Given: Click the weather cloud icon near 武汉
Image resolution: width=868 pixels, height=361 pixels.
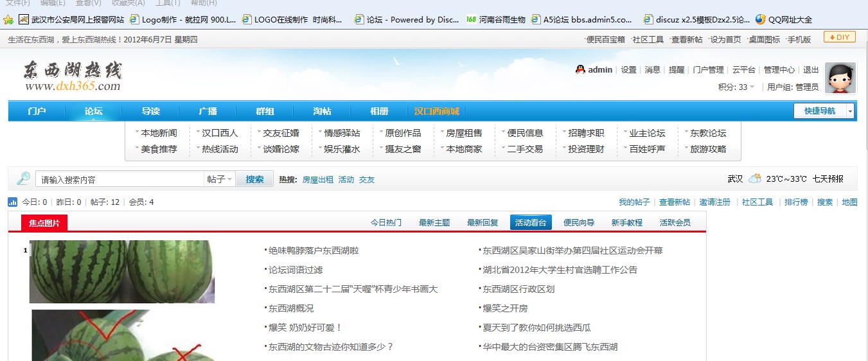Looking at the screenshot, I should [755, 179].
